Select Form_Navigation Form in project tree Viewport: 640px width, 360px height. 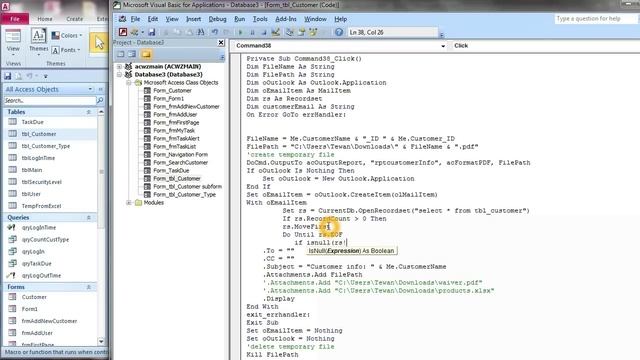180,154
